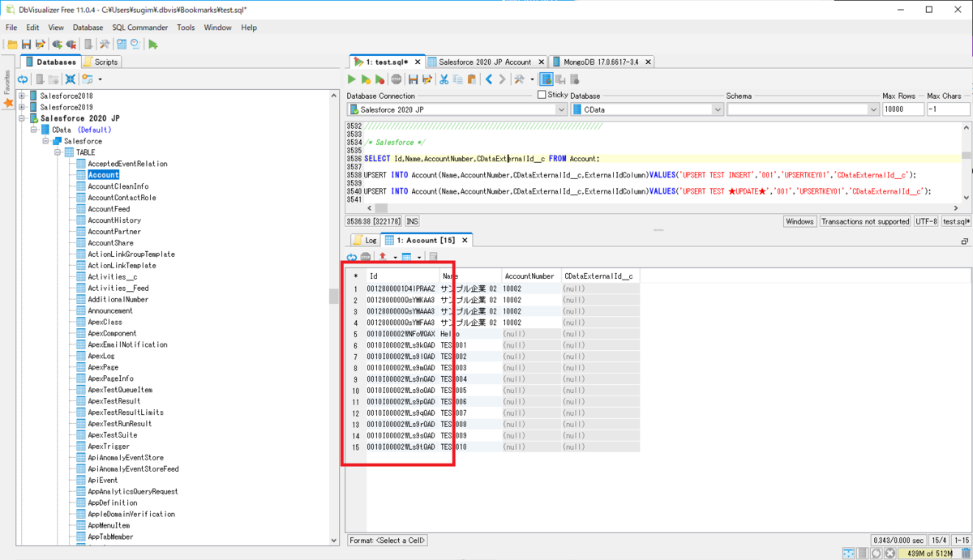Click the Open file folder icon in main toolbar
This screenshot has width=973, height=560.
coord(12,45)
